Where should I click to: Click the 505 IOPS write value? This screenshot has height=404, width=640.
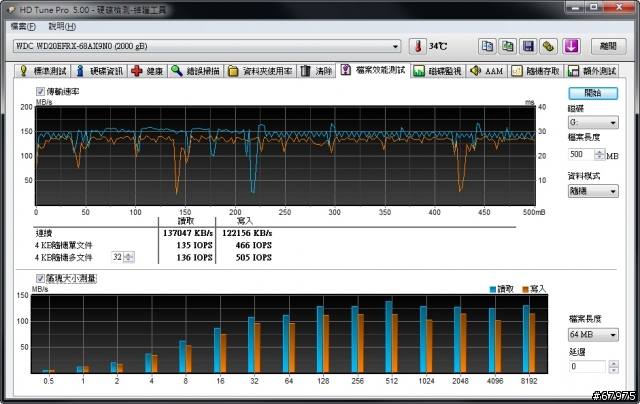tap(253, 257)
